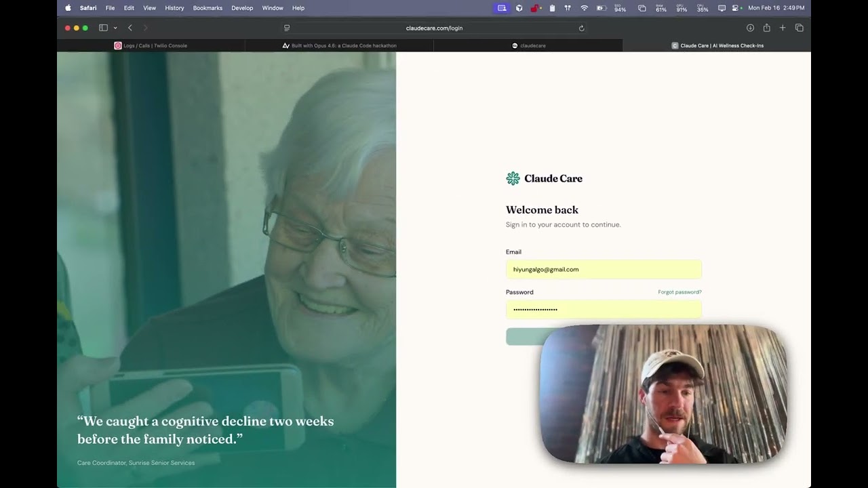Click the webcam video overlay

(664, 394)
